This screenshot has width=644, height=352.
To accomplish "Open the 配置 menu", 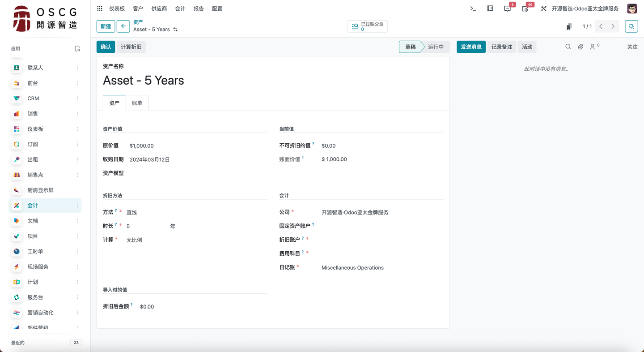I will [217, 8].
